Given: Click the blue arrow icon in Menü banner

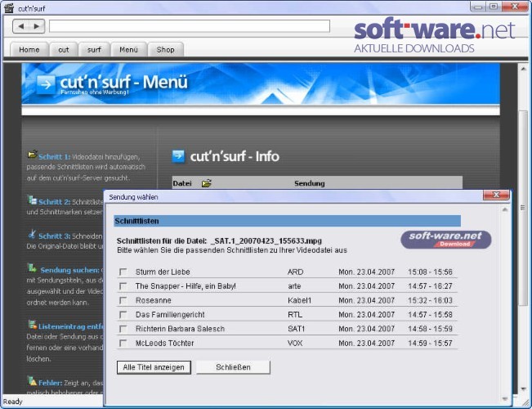Looking at the screenshot, I should [46, 83].
